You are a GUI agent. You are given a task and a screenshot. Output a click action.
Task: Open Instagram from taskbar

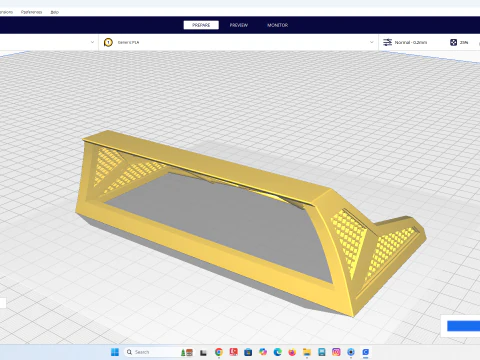[x=336, y=352]
